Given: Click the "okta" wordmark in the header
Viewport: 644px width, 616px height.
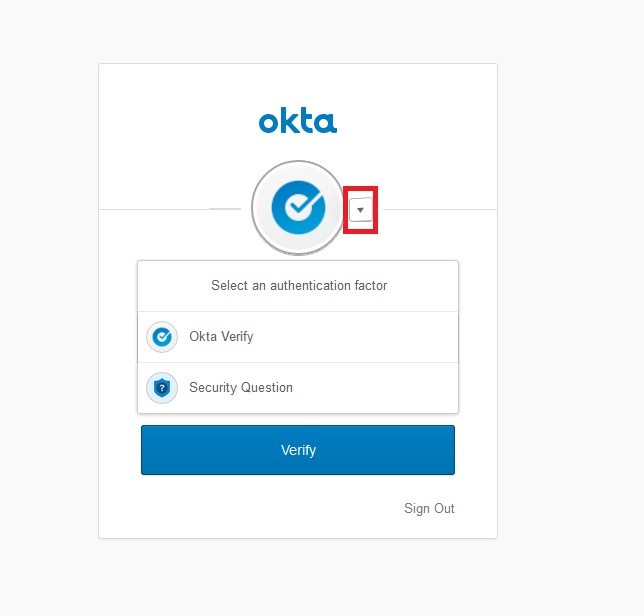Looking at the screenshot, I should coord(298,122).
